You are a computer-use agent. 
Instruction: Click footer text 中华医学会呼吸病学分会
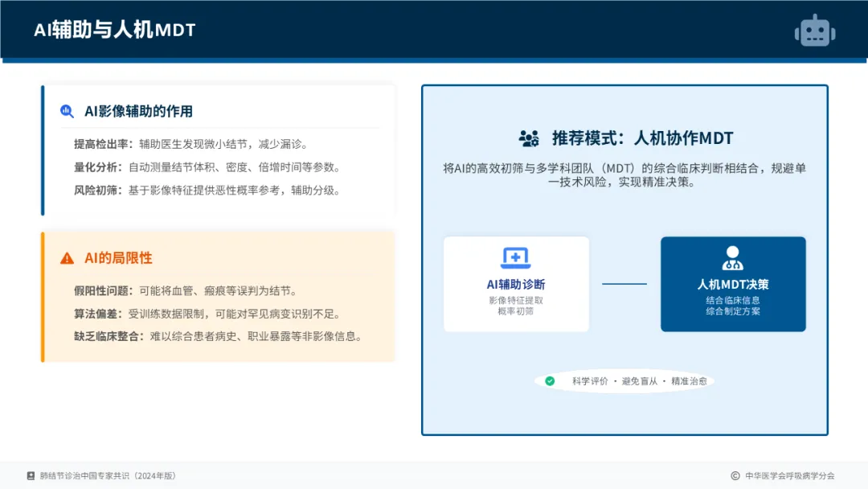pyautogui.click(x=790, y=475)
